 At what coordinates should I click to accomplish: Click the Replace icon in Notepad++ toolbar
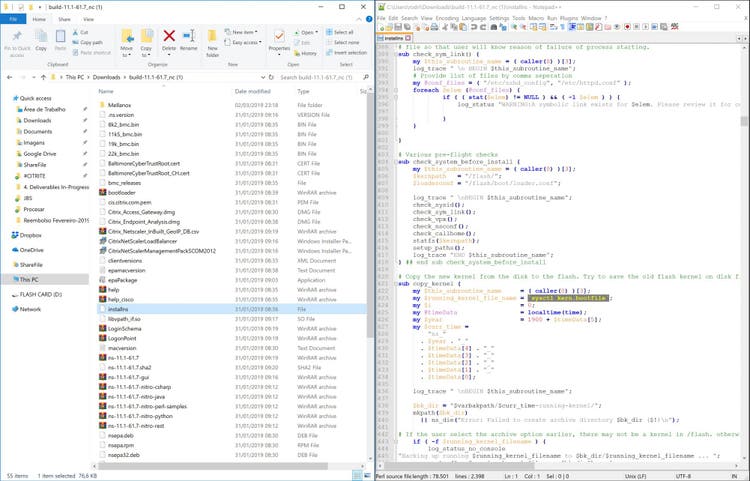[x=503, y=27]
